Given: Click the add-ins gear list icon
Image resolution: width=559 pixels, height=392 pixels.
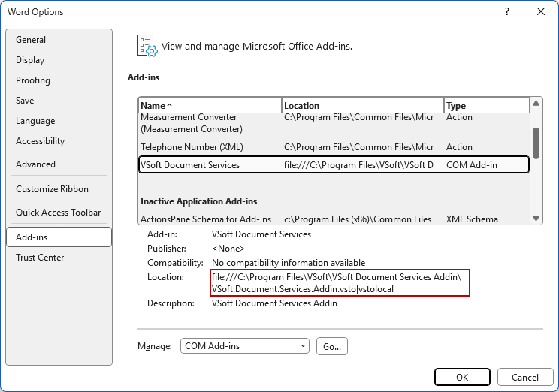Looking at the screenshot, I should tap(147, 46).
